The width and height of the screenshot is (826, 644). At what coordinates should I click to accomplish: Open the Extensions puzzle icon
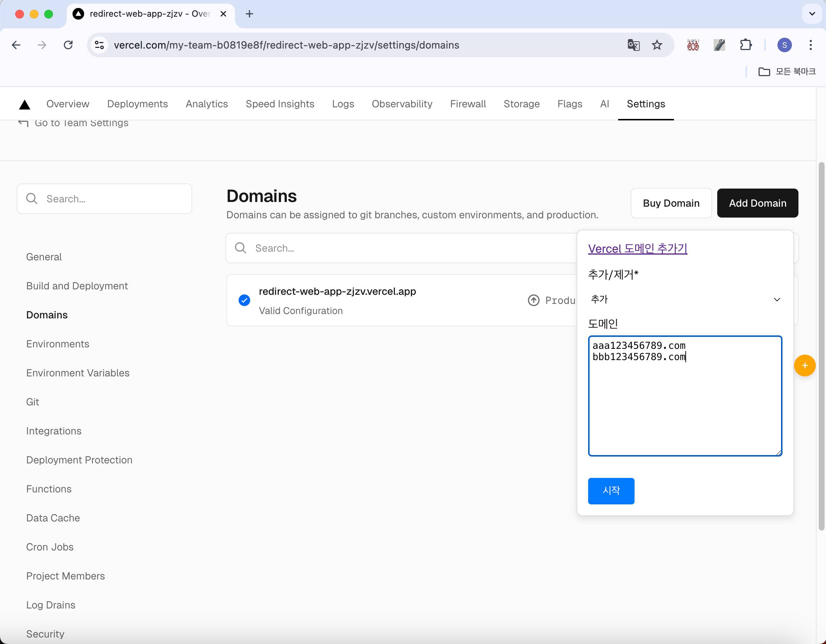tap(746, 45)
